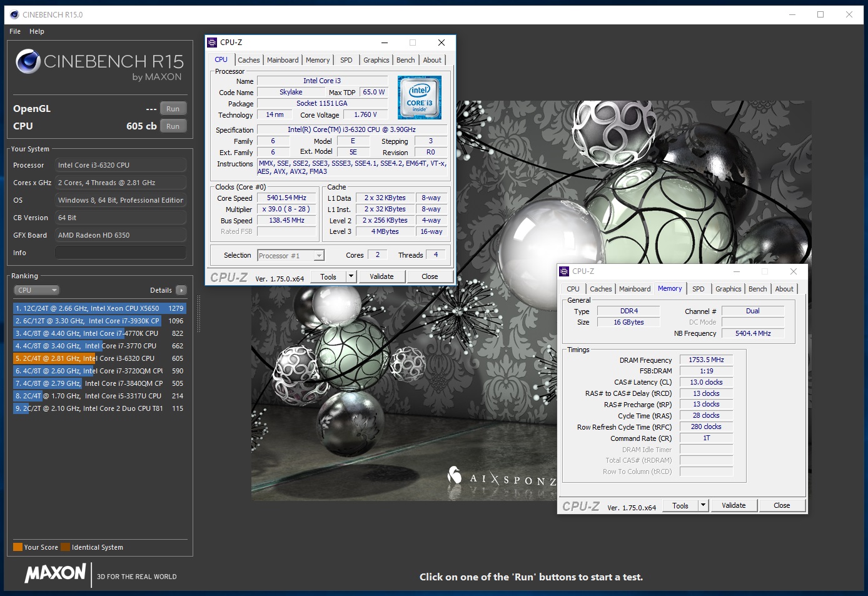
Task: Select SPD tab in the Memory CPU-Z window
Action: (699, 289)
